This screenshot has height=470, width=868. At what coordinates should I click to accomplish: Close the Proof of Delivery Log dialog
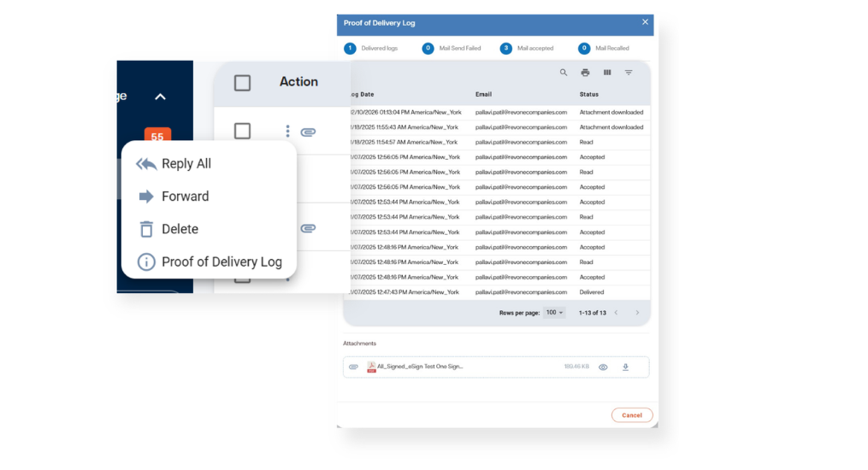click(x=645, y=22)
